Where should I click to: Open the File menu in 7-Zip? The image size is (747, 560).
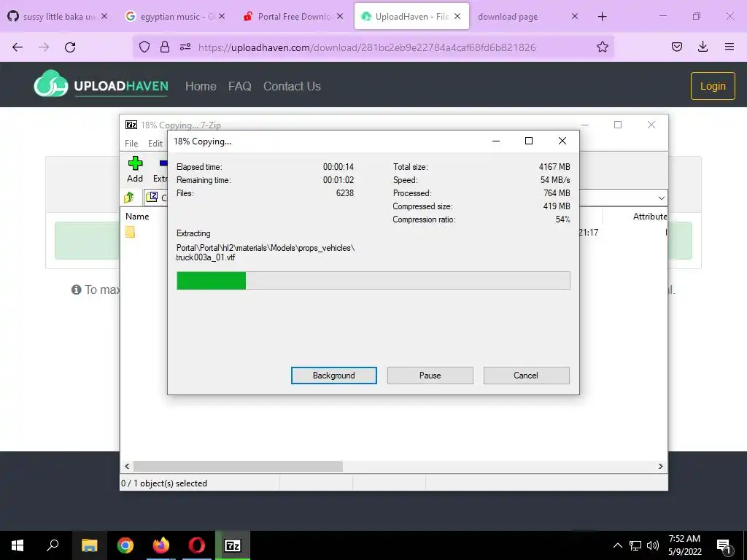[x=131, y=144]
